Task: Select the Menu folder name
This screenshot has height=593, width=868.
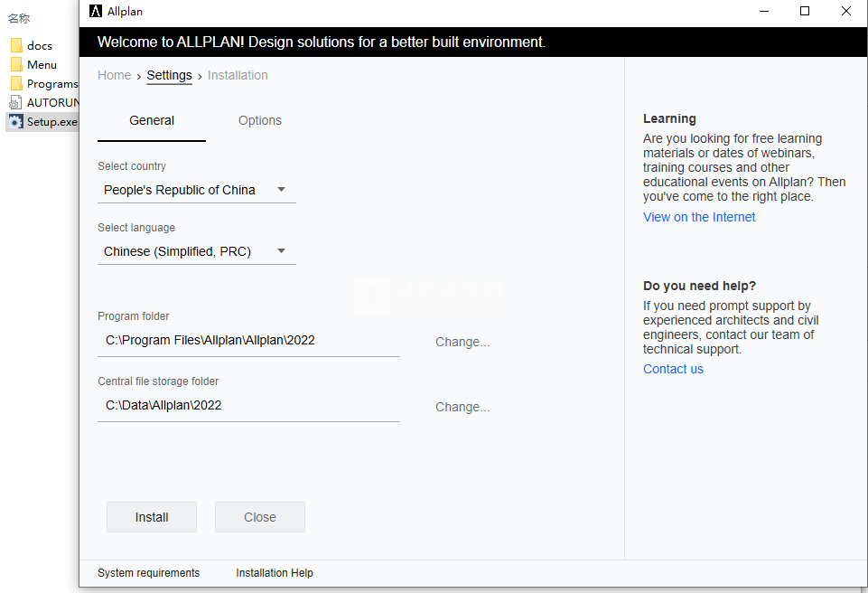Action: (x=42, y=65)
